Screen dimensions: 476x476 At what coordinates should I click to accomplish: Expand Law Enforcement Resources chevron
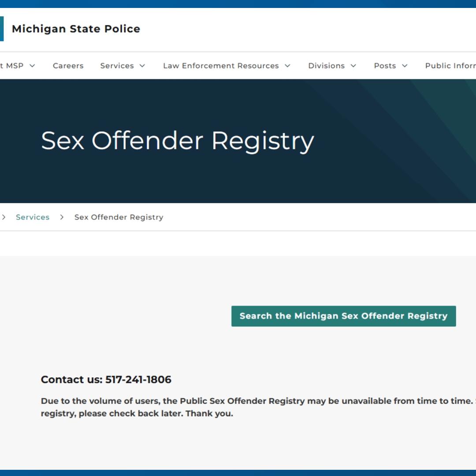coord(287,66)
